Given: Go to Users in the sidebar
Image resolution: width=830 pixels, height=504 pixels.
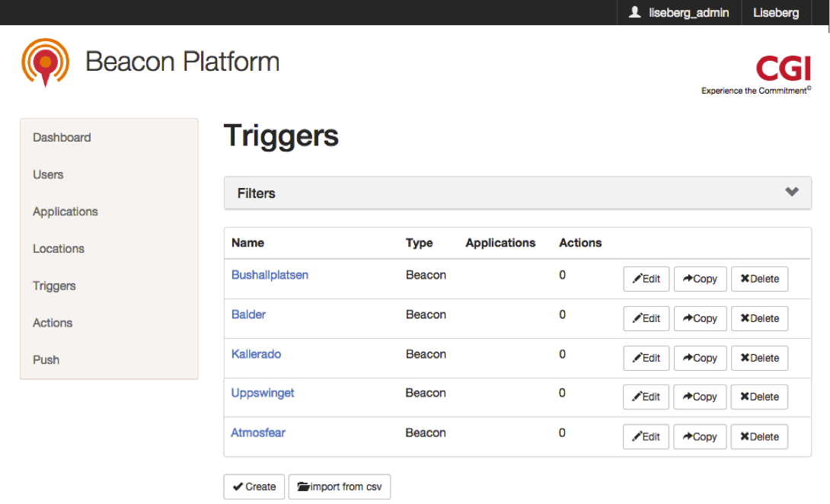Looking at the screenshot, I should pyautogui.click(x=48, y=174).
